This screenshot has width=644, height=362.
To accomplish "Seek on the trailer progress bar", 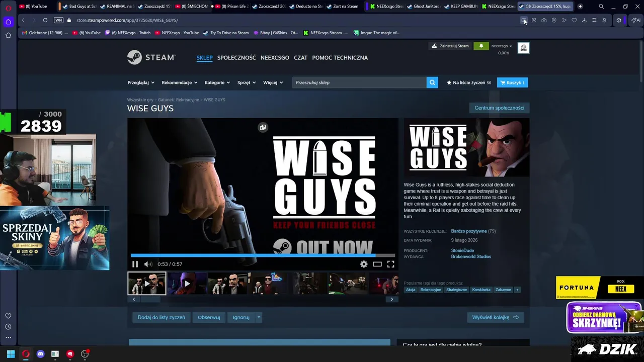I will [x=263, y=255].
